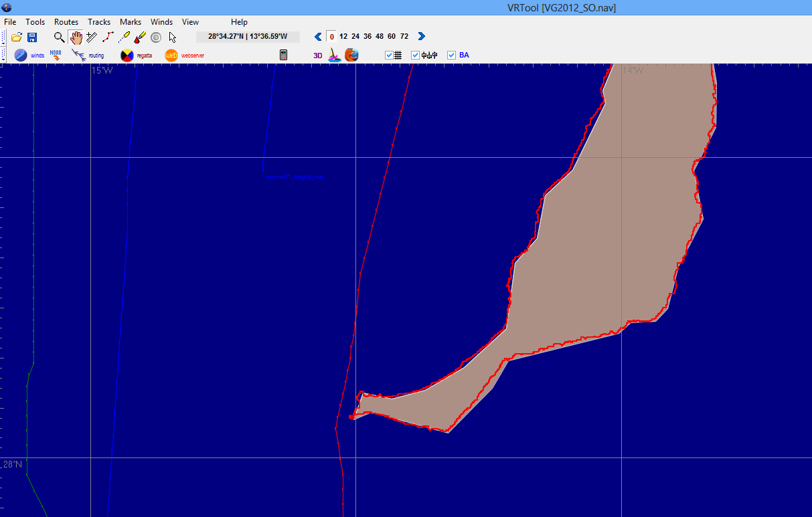The width and height of the screenshot is (812, 517).
Task: Select the route drawing tool
Action: tap(108, 37)
